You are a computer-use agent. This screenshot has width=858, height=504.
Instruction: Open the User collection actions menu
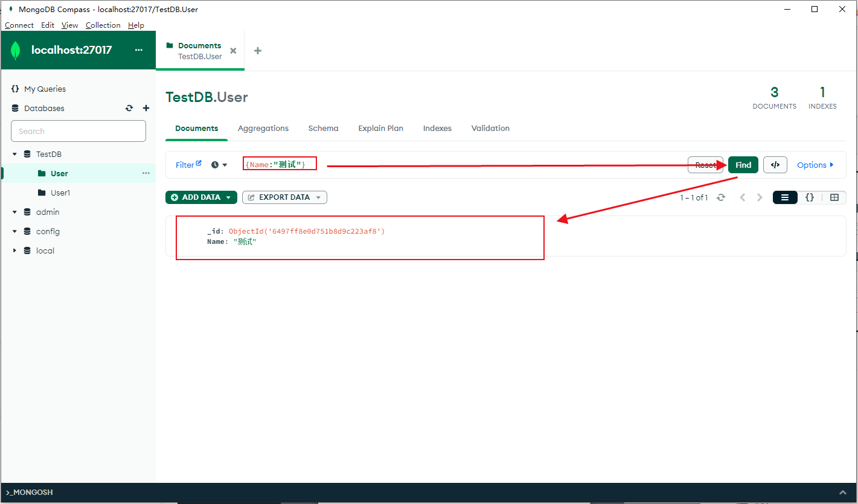146,173
